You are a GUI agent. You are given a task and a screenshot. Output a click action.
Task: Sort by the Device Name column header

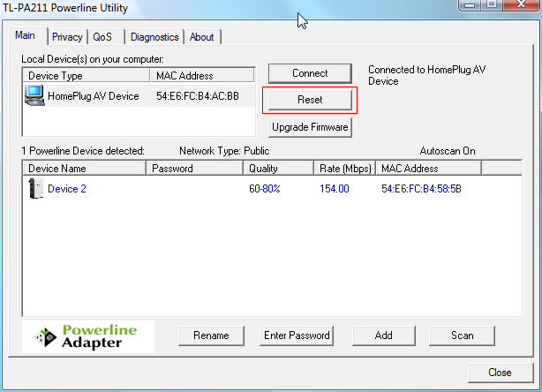coord(85,169)
